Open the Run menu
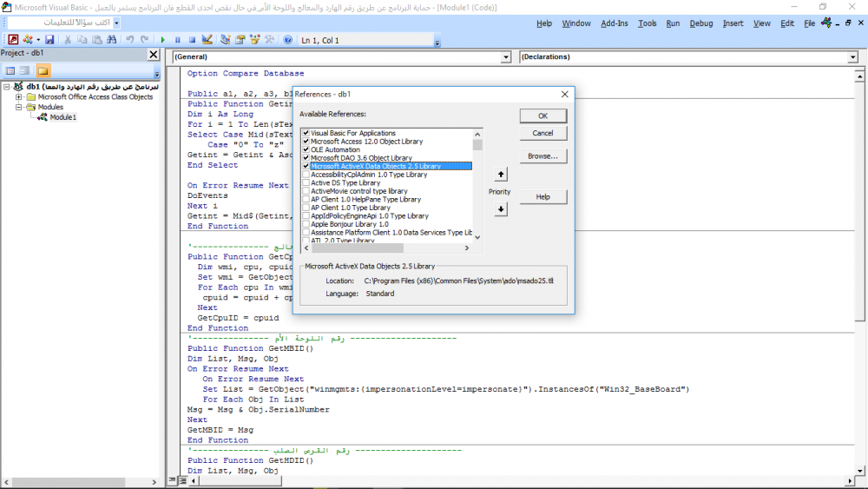 coord(673,23)
